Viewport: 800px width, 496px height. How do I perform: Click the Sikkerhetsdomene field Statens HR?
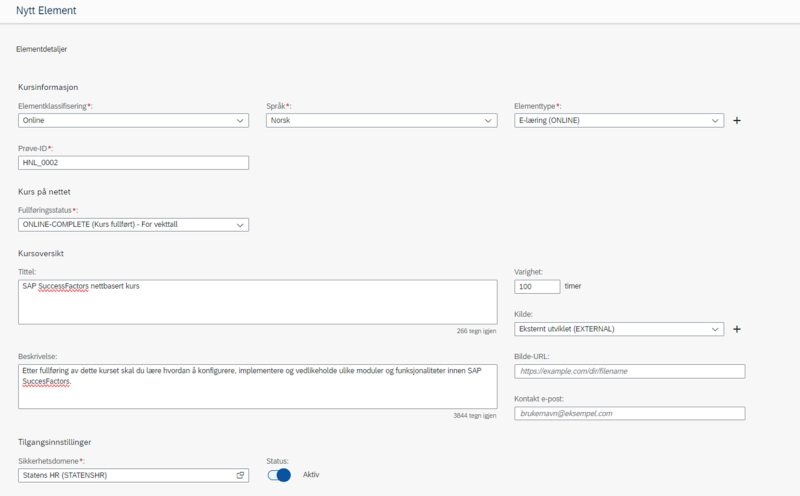pos(133,475)
